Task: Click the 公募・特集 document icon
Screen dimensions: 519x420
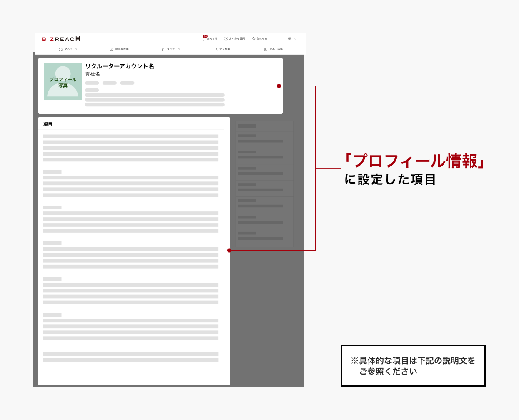Action: [x=266, y=49]
